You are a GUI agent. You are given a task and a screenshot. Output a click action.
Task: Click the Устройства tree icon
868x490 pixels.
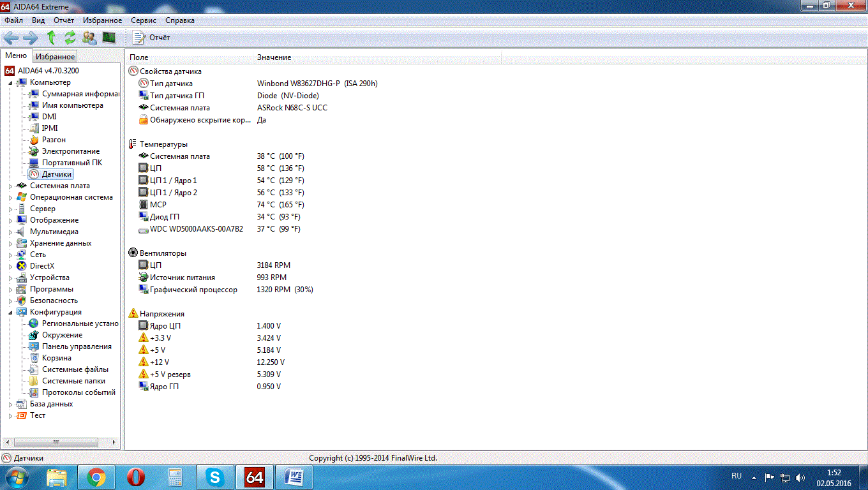[22, 278]
